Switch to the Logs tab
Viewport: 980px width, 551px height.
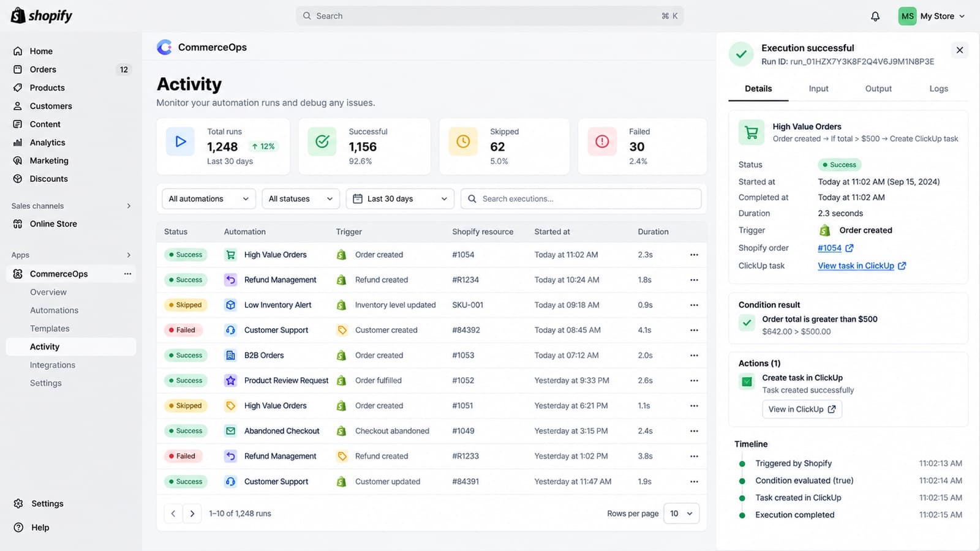938,89
